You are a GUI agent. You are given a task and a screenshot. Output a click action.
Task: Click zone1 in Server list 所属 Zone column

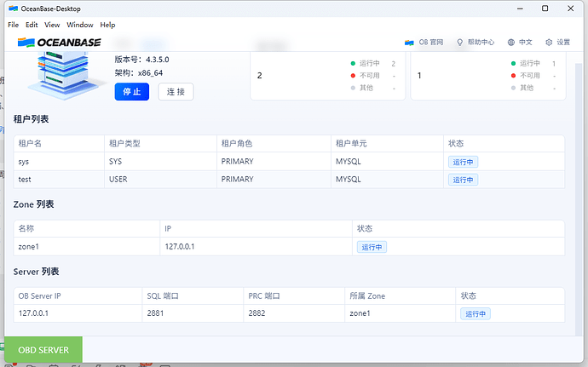pyautogui.click(x=401, y=313)
